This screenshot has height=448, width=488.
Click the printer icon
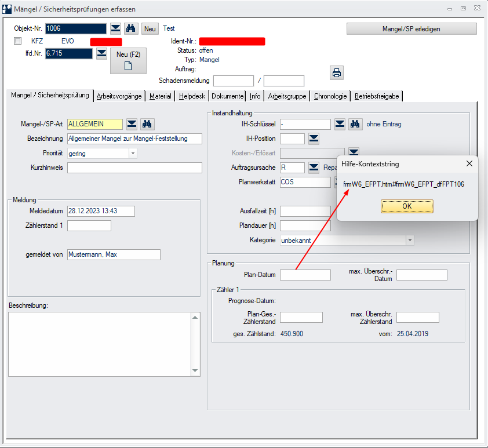tap(337, 72)
